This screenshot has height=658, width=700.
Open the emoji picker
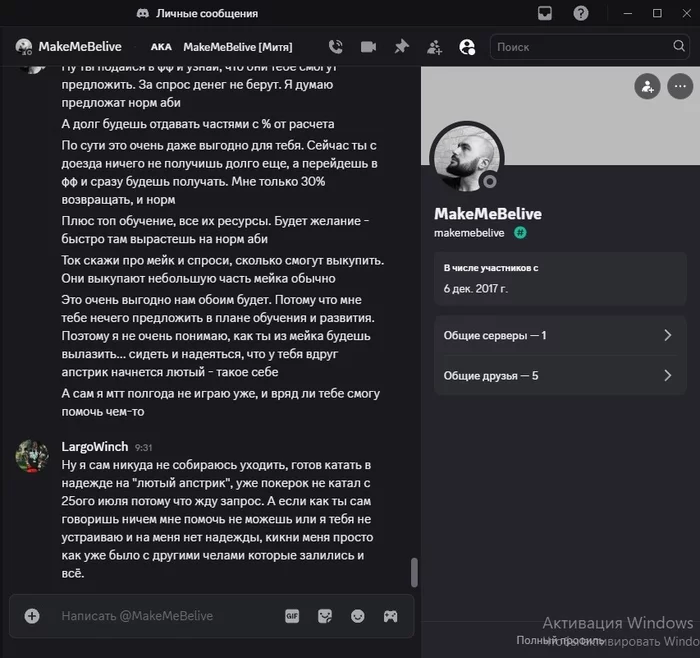(x=358, y=616)
